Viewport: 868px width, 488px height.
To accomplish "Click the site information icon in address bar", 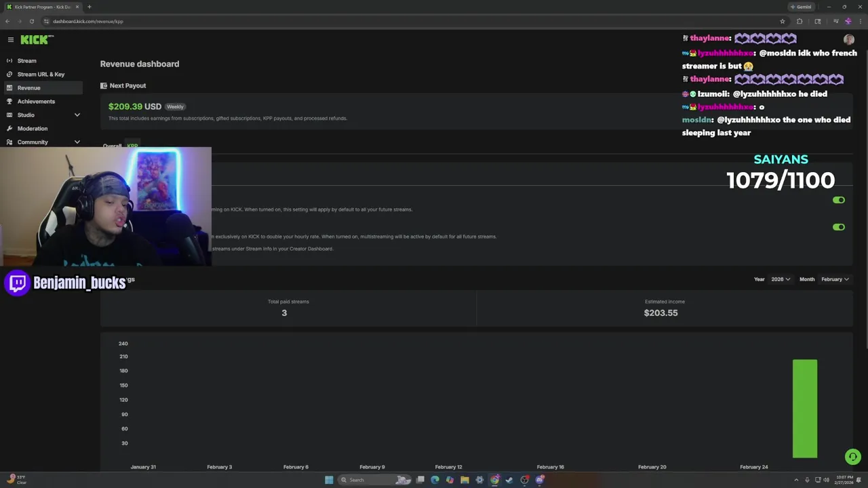I will pos(46,21).
